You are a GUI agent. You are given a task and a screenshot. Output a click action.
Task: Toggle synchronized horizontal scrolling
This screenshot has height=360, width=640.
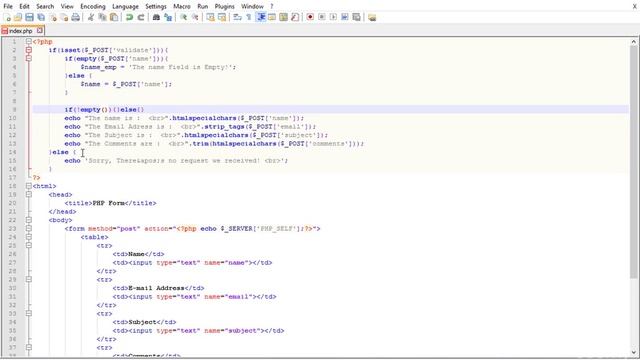pyautogui.click(x=222, y=17)
